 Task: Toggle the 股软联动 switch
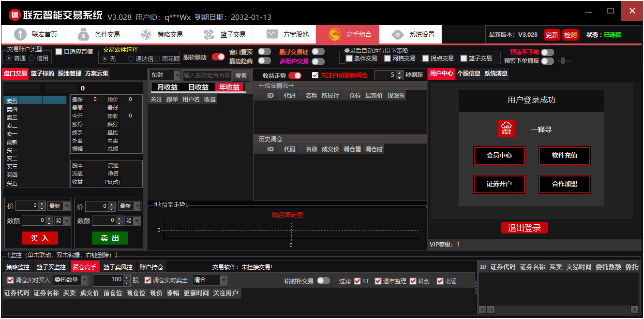pyautogui.click(x=218, y=57)
